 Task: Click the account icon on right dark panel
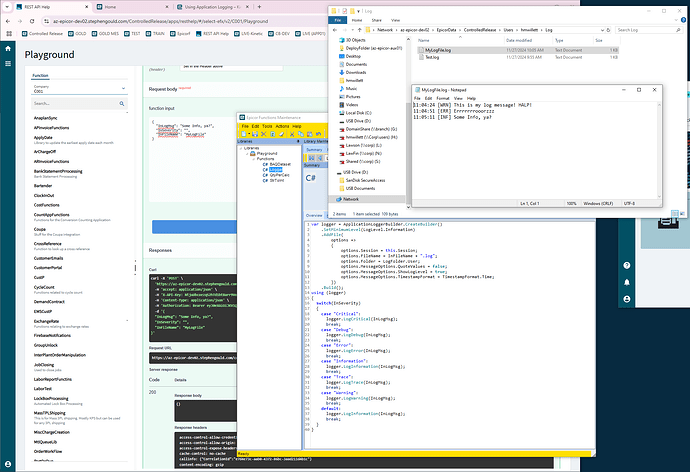[x=627, y=299]
